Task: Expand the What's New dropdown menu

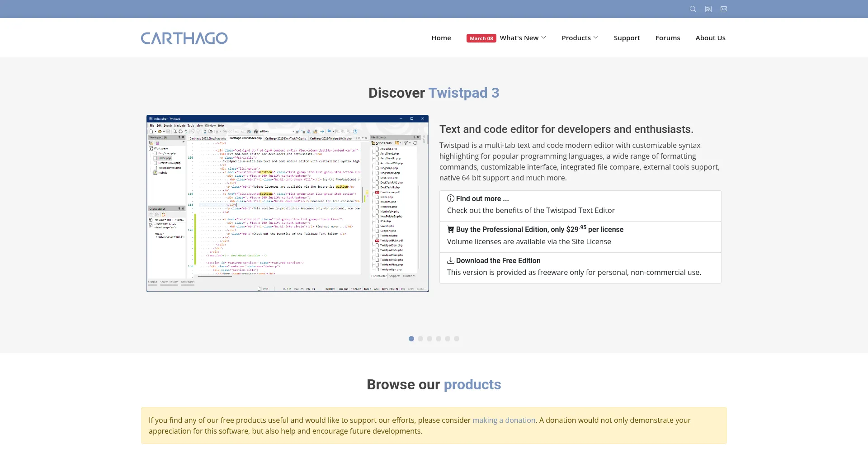Action: (x=523, y=38)
